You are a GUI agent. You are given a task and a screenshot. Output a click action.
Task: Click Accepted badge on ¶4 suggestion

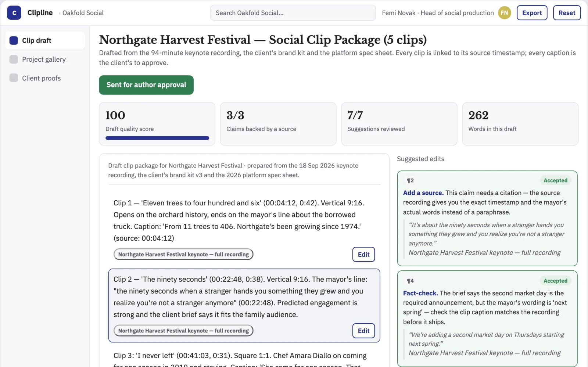(555, 281)
